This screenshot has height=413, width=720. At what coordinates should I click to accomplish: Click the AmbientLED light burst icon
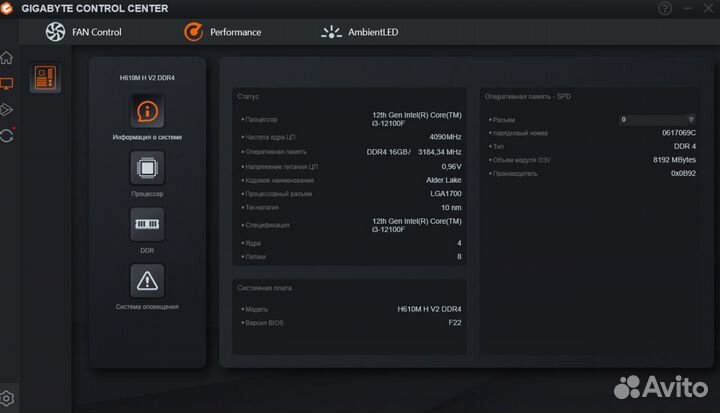tap(331, 32)
